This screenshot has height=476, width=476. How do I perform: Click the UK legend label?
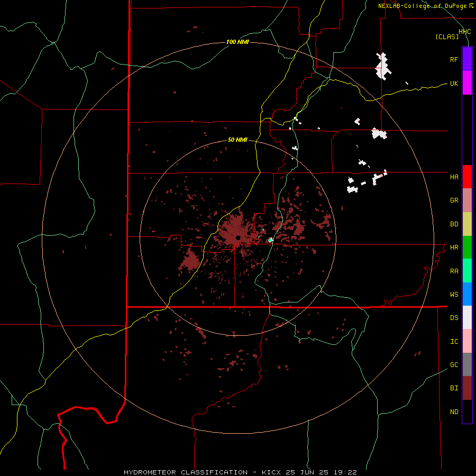point(454,83)
